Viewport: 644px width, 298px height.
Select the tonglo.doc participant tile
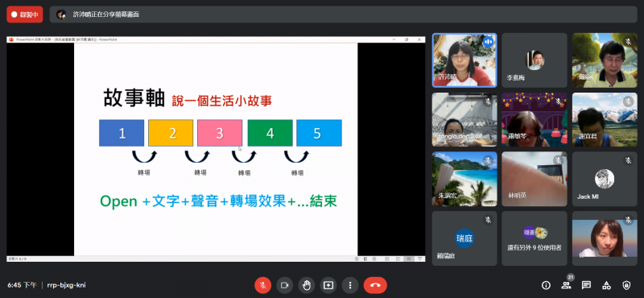click(464, 120)
